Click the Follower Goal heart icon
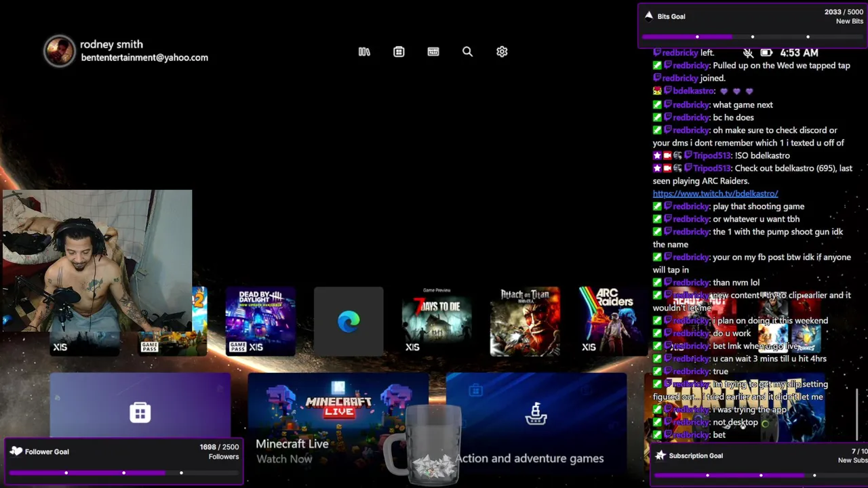Image resolution: width=868 pixels, height=488 pixels. pyautogui.click(x=16, y=451)
